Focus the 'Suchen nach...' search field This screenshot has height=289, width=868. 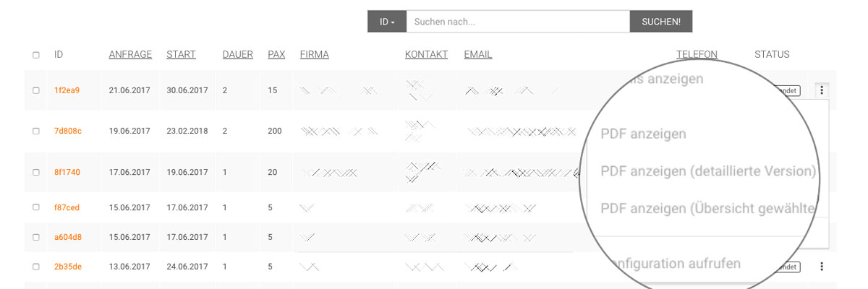coord(518,22)
